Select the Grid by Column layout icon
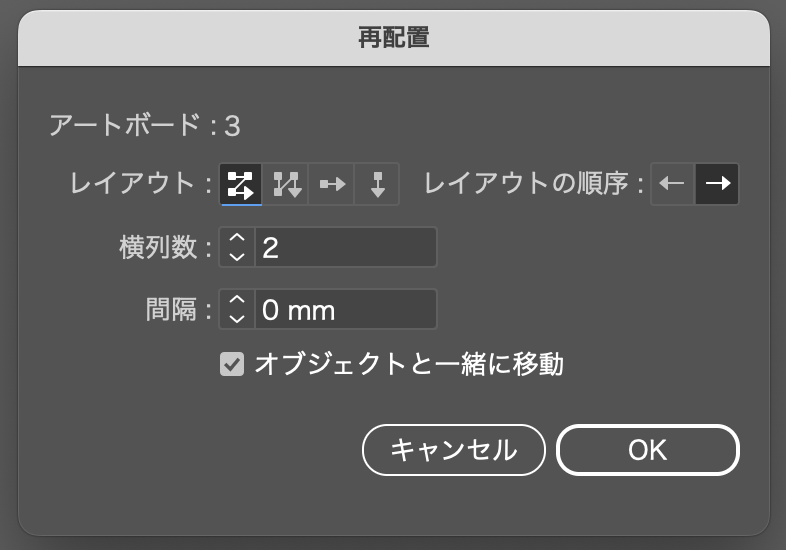 pyautogui.click(x=286, y=184)
